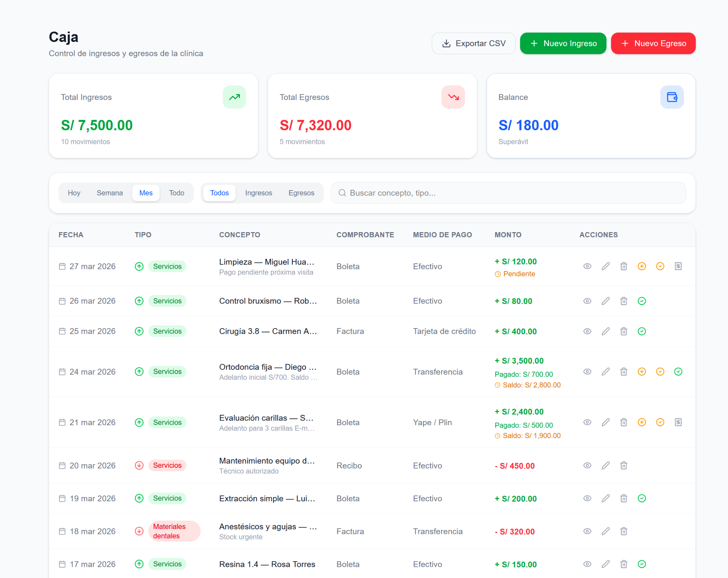The width and height of the screenshot is (728, 578).
Task: Click orange check circle icon in Evaluación carillas row
Action: tap(660, 422)
